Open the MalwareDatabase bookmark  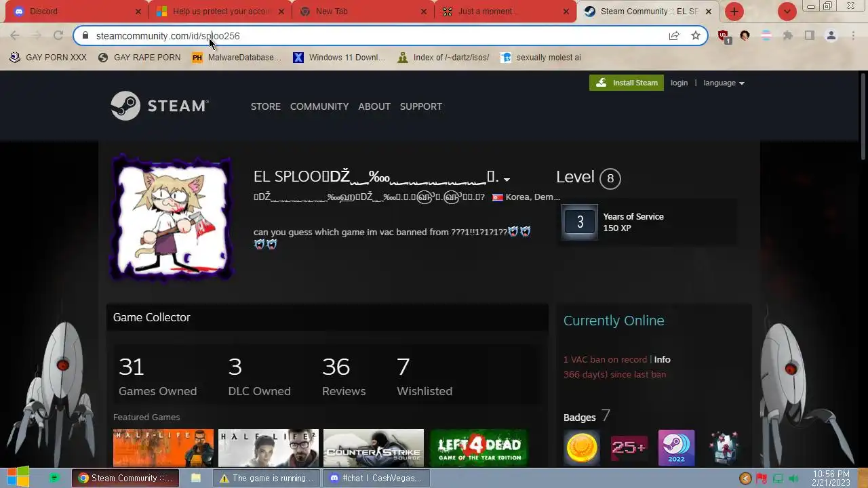coord(237,58)
